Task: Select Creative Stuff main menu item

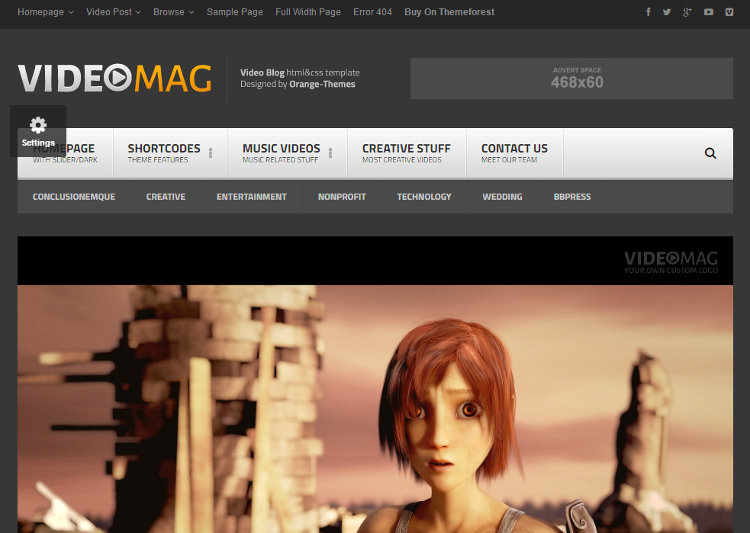Action: tap(407, 153)
